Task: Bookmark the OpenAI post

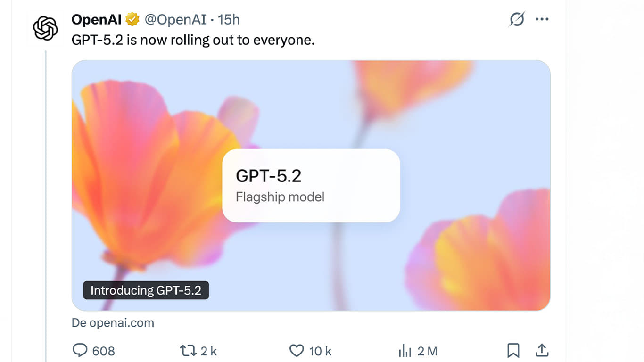Action: [513, 350]
